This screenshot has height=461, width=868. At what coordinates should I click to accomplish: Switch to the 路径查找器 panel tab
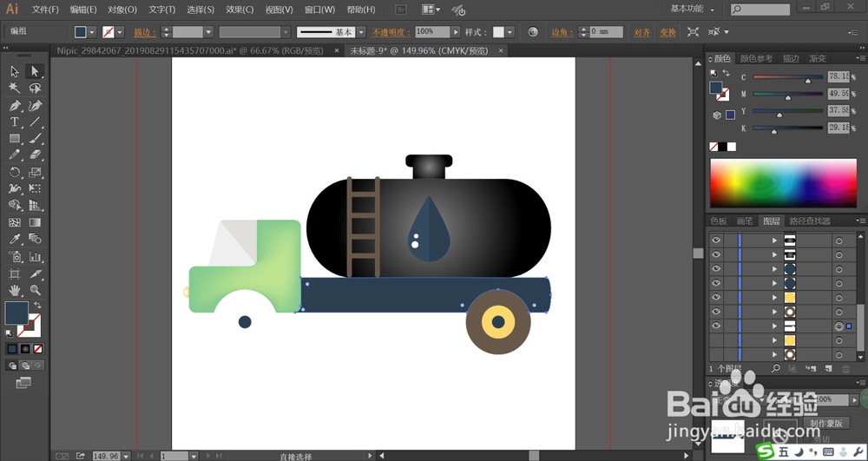[810, 221]
